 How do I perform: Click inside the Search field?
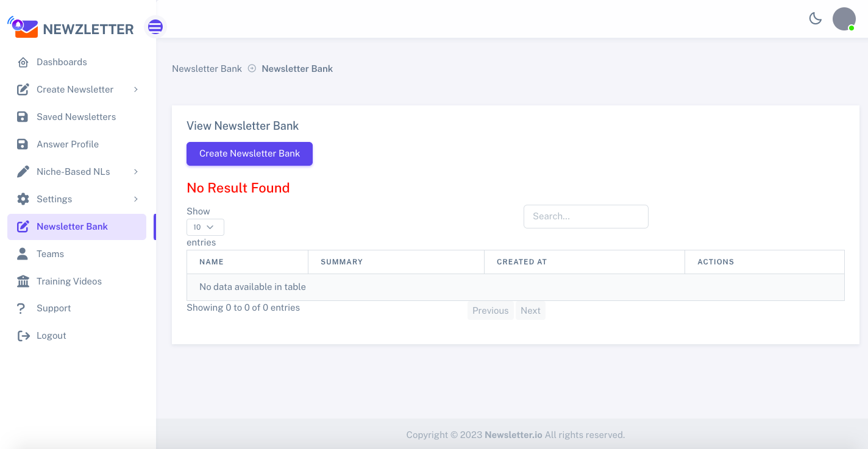point(585,216)
